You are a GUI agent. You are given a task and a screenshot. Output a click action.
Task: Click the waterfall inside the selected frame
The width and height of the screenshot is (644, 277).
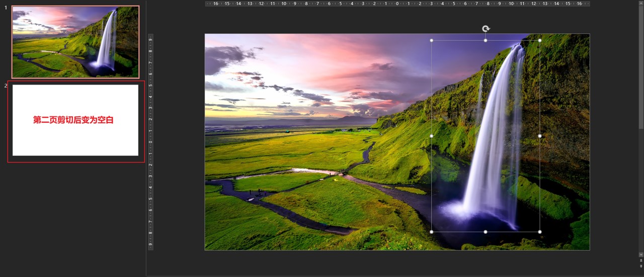pyautogui.click(x=491, y=151)
